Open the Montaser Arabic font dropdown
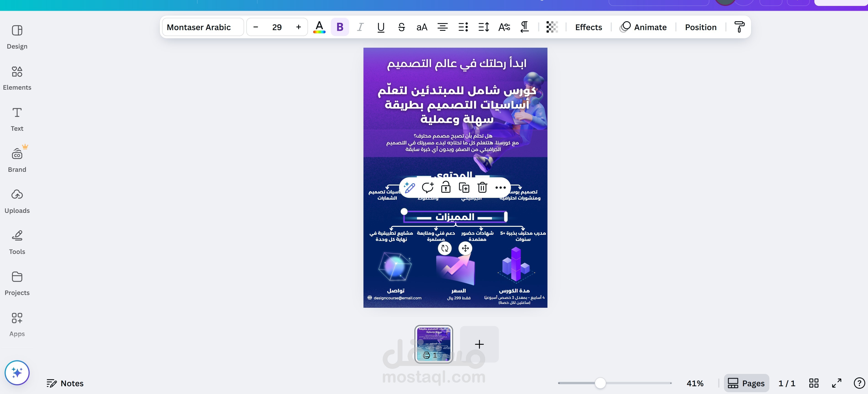The image size is (868, 394). pos(203,27)
